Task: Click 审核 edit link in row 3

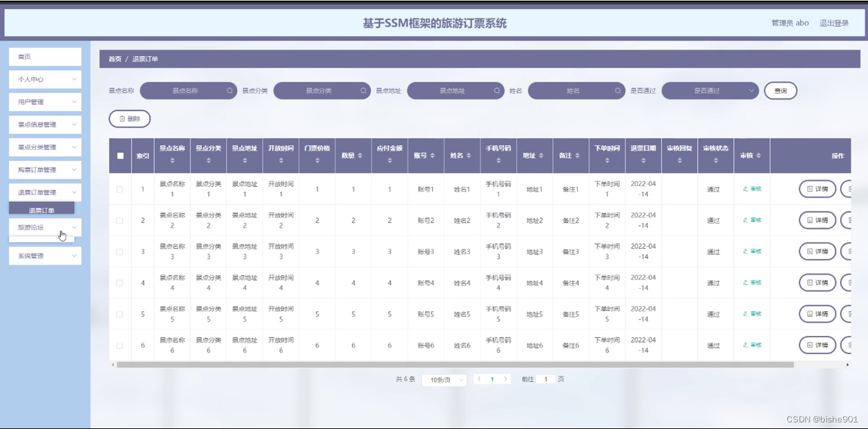Action: pos(752,252)
